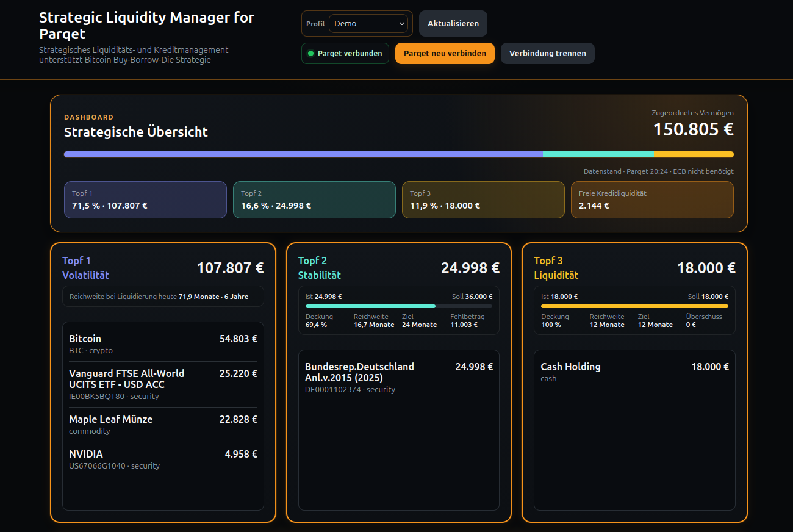Click the Soll 36.000 € label

(472, 297)
